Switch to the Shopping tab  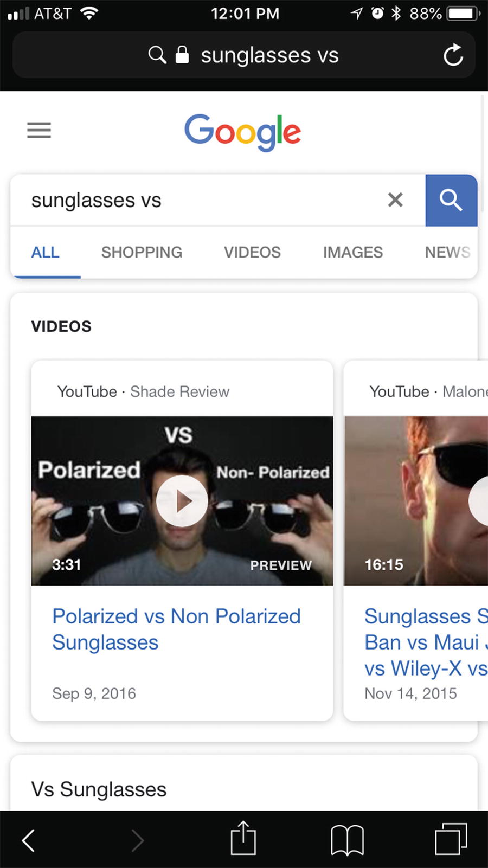[142, 252]
